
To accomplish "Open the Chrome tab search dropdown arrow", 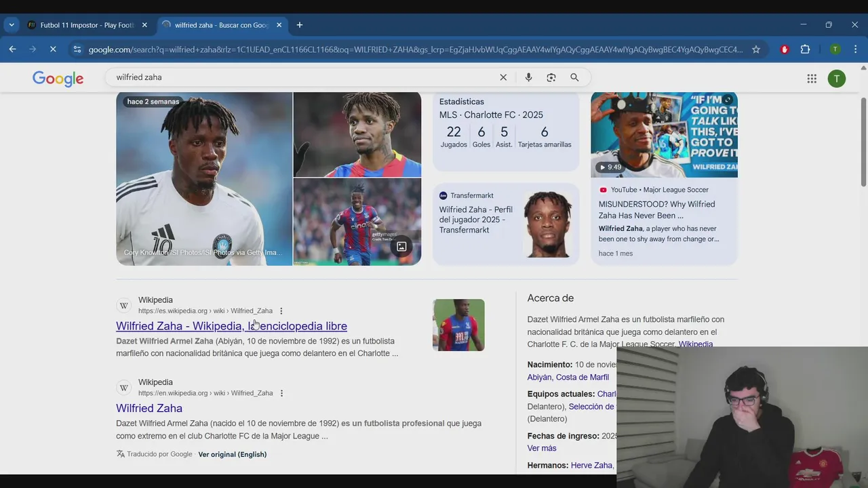I will pos(12,25).
